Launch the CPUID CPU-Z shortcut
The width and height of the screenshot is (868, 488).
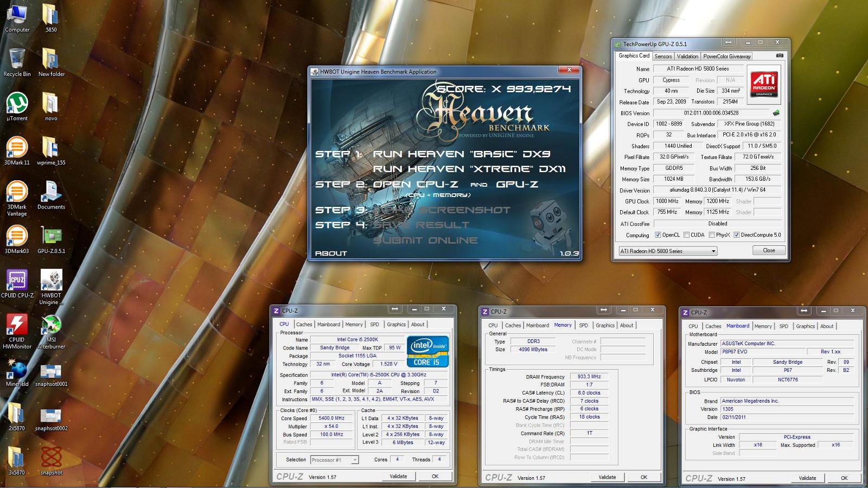17,284
